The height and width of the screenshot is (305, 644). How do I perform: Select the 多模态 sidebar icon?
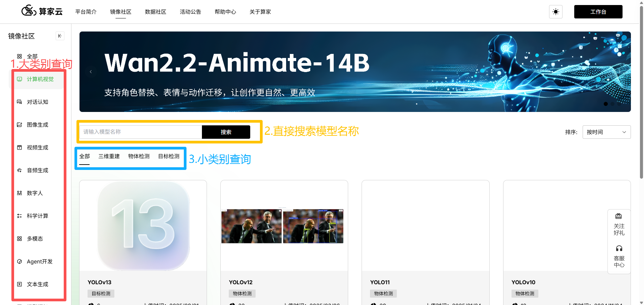(19, 239)
